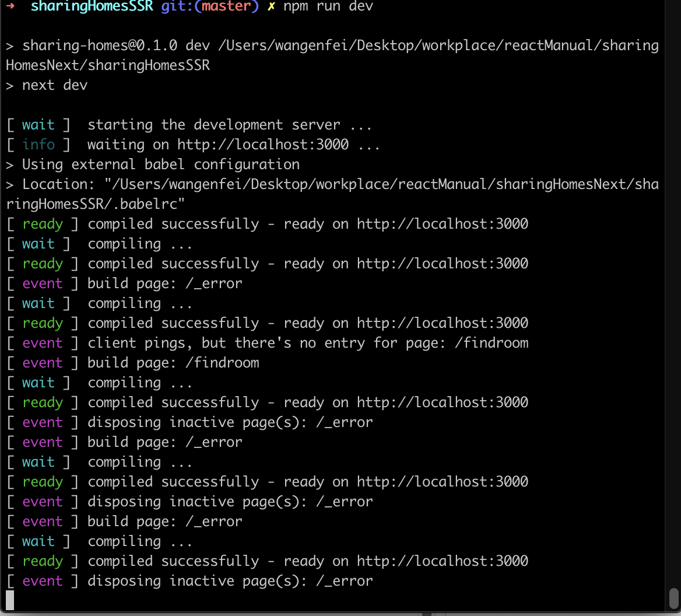This screenshot has width=681, height=616.
Task: Click the 'sharing-homes@0.1.0 dev' script header line
Action: tap(332, 45)
